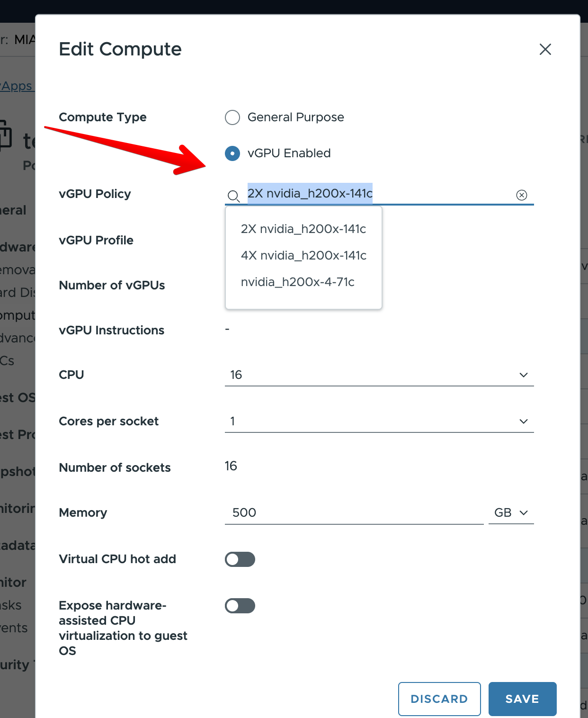Click the vGPU Policy text field
The image size is (588, 718).
click(379, 194)
